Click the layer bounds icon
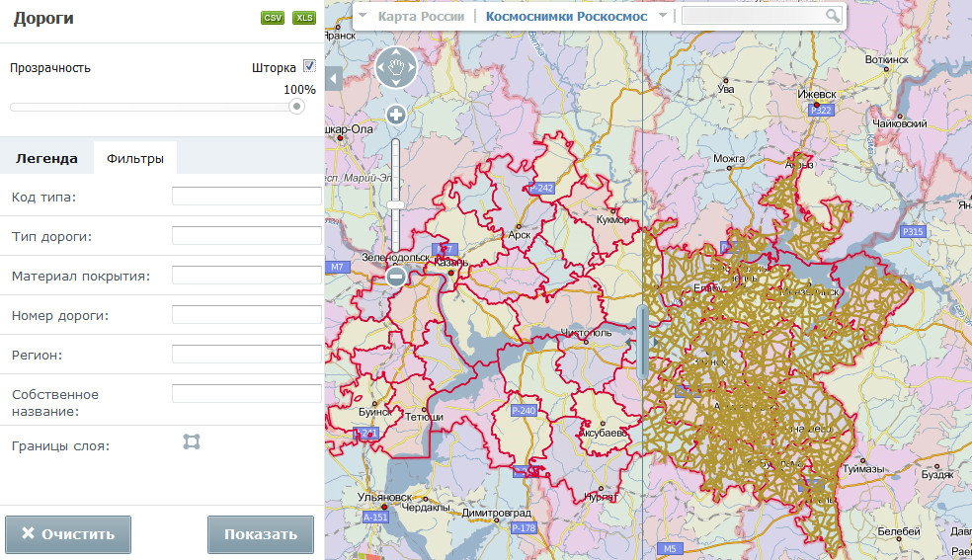Viewport: 972px width, 560px height. (x=192, y=441)
